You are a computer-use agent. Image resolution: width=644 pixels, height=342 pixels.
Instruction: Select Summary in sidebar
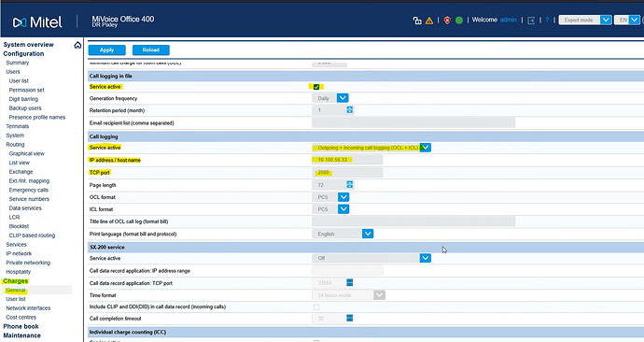click(17, 63)
